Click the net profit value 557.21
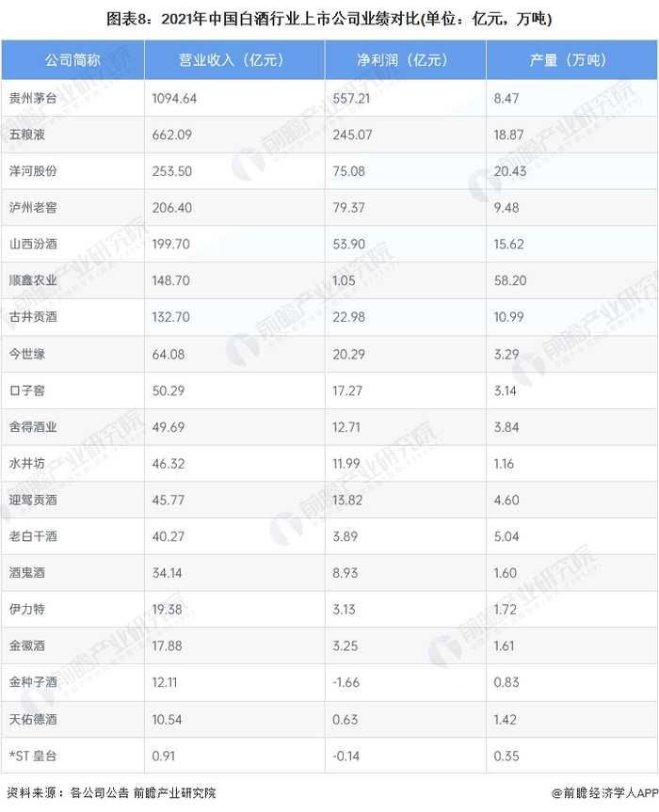 [351, 99]
